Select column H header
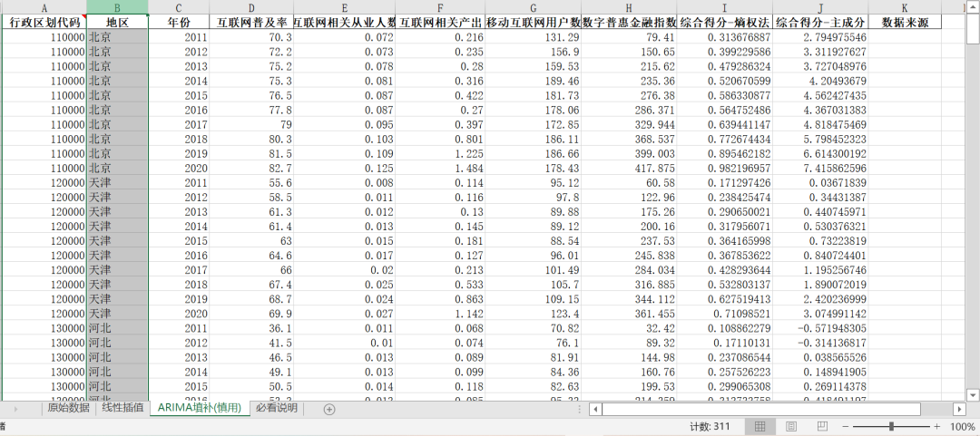The image size is (980, 436). (629, 7)
